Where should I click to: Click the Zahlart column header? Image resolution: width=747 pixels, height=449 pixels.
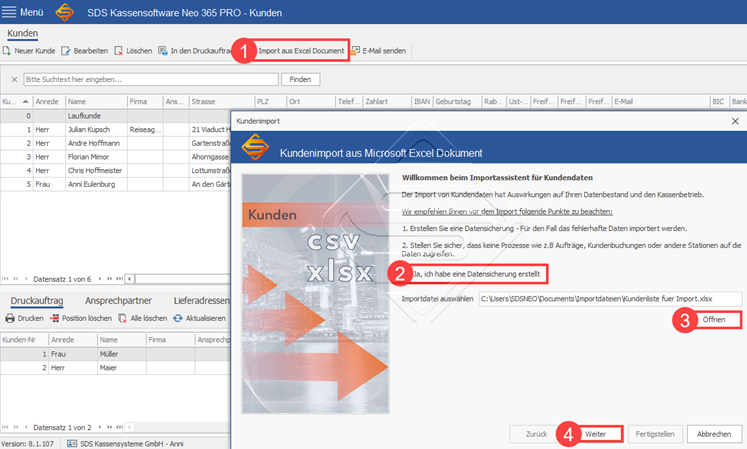click(387, 102)
